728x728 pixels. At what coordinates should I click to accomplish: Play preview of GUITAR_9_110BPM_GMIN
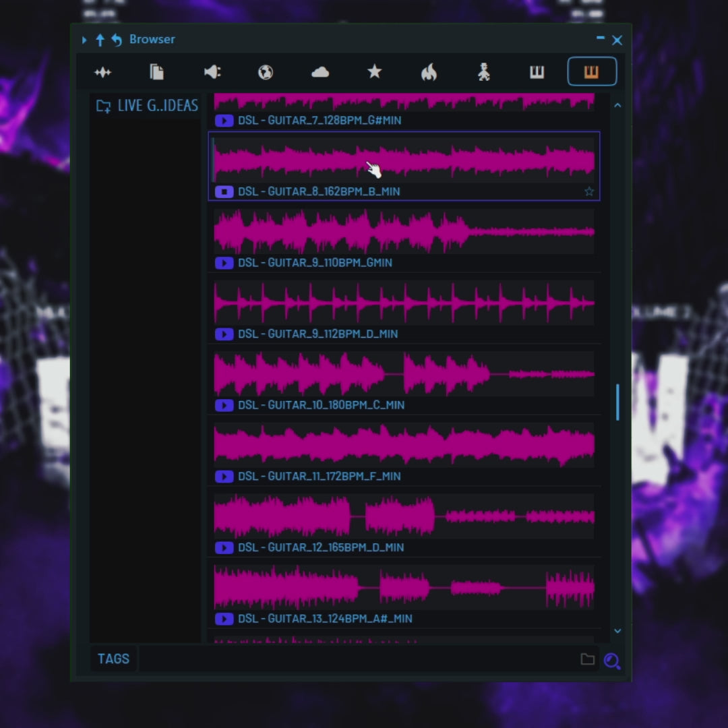224,263
